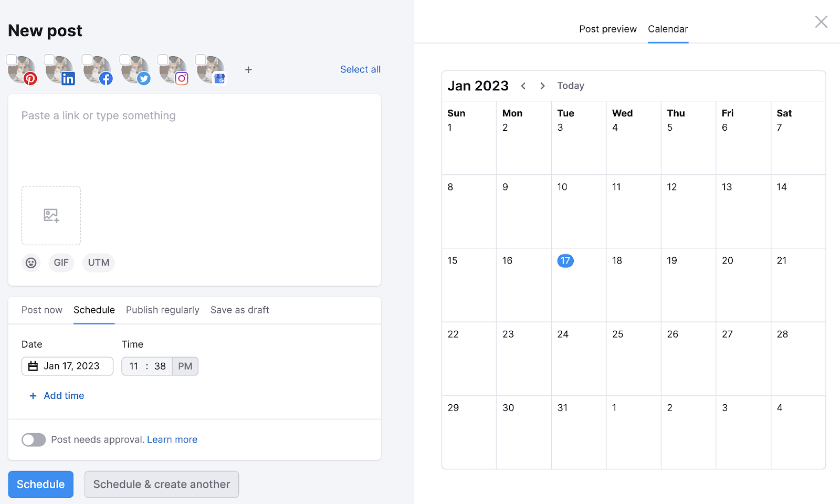Open the emoji picker
The height and width of the screenshot is (504, 840).
31,262
